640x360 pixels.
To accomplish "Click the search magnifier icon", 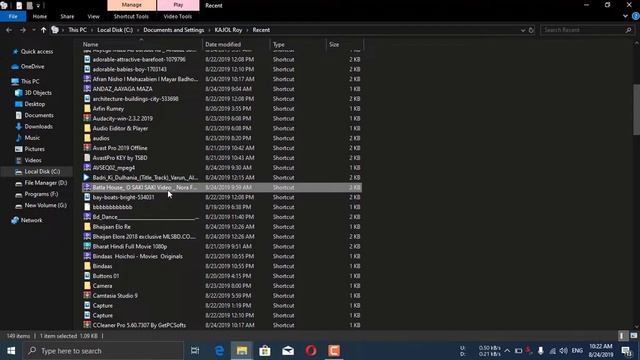I will (x=628, y=30).
